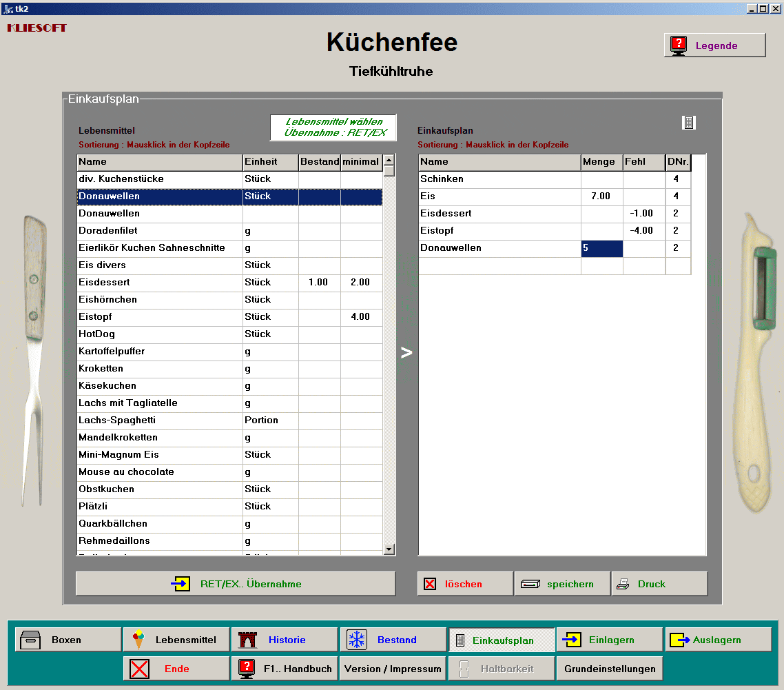Open the Legende help button

pyautogui.click(x=714, y=45)
